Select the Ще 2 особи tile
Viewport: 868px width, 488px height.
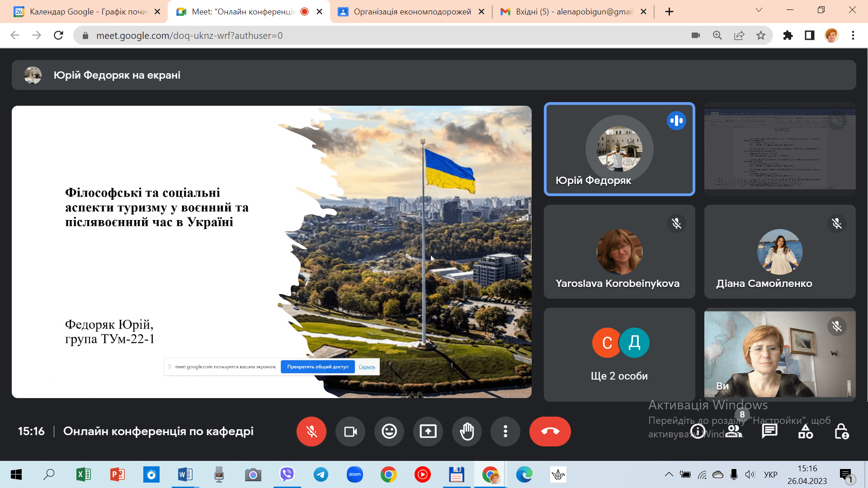(619, 355)
